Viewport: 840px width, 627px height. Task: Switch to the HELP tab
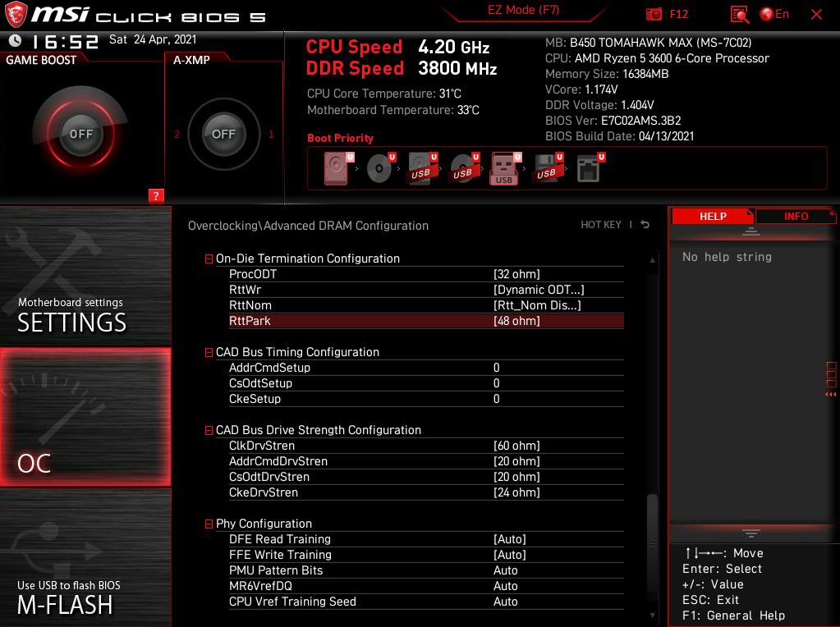pos(713,217)
